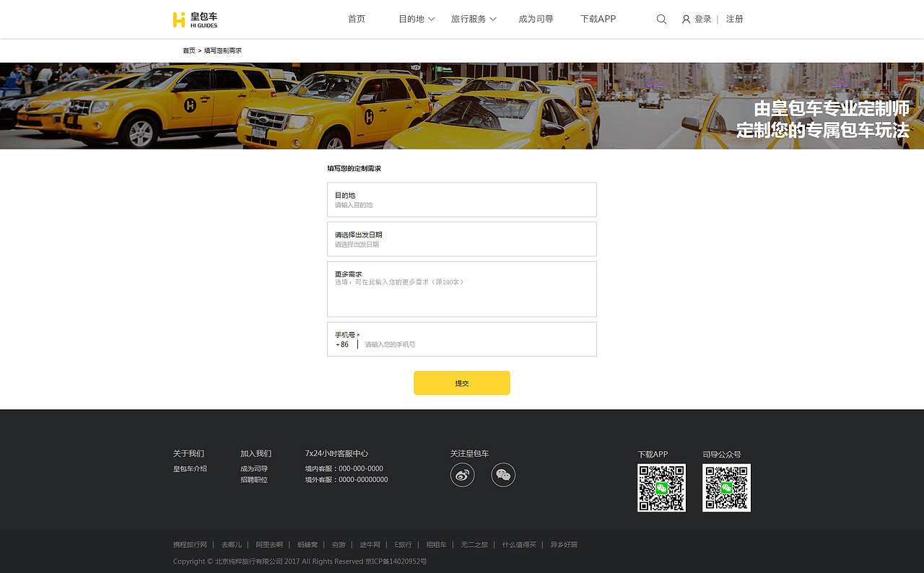Visit the 去哪儿 partner link

click(232, 545)
